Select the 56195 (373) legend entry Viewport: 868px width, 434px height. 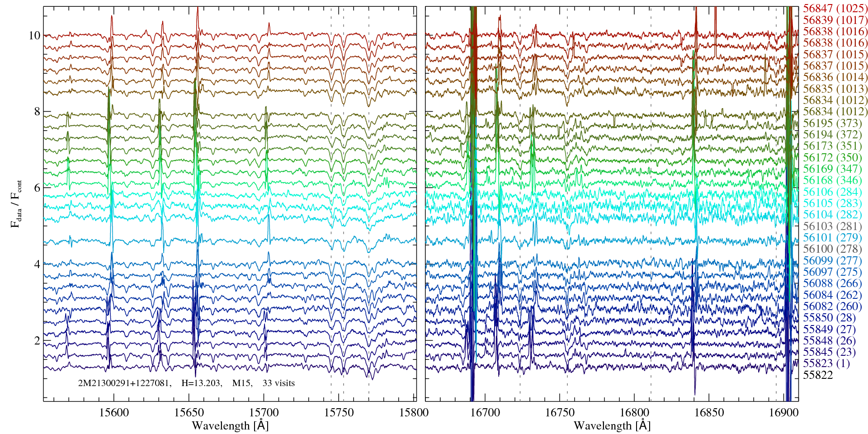pos(832,123)
